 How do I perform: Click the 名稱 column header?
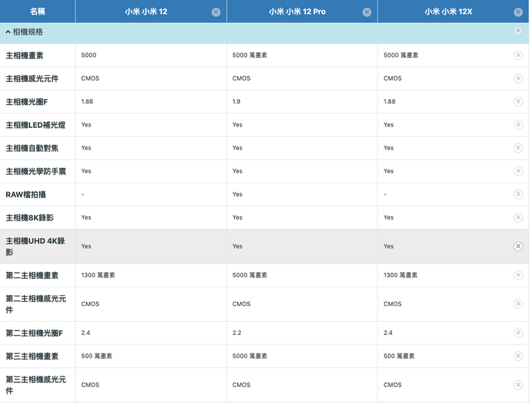[38, 12]
